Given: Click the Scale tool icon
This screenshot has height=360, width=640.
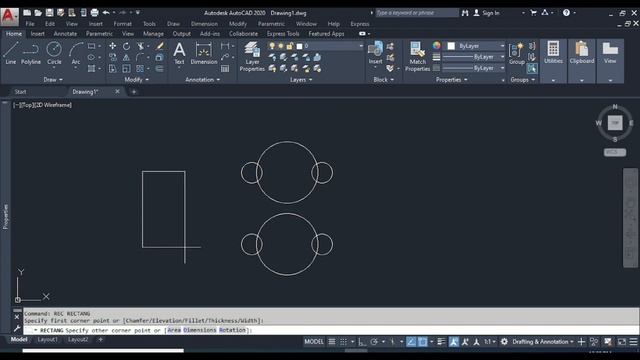Looking at the screenshot, I should (127, 69).
